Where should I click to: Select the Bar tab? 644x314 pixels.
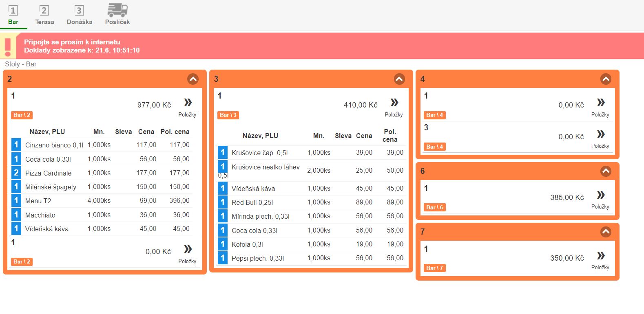[13, 15]
